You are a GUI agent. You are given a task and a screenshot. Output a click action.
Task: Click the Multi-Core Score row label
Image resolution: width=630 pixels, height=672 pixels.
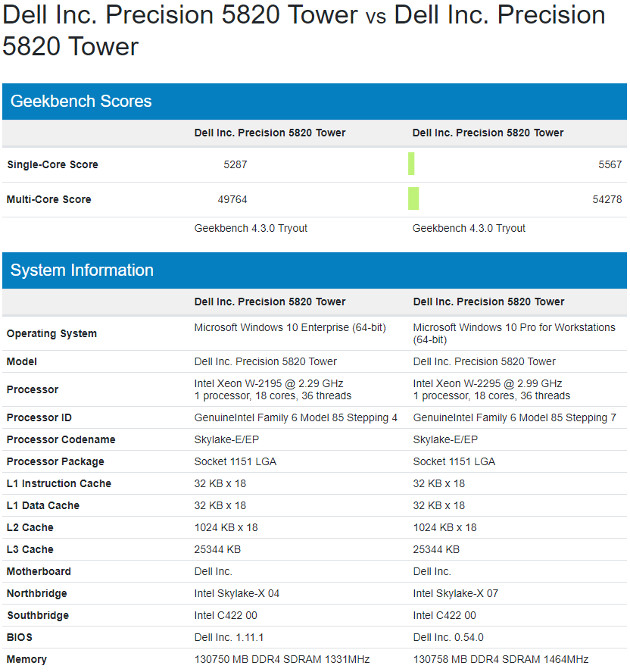click(x=48, y=199)
